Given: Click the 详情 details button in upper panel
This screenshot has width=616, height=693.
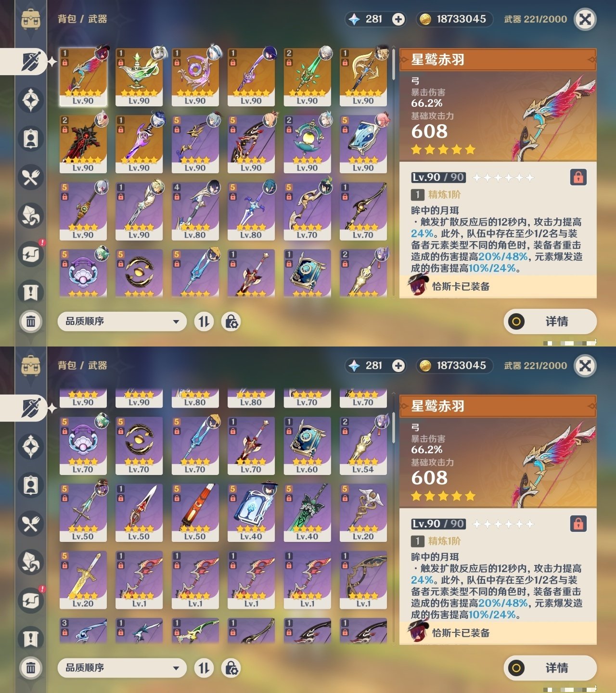Looking at the screenshot, I should click(x=550, y=321).
